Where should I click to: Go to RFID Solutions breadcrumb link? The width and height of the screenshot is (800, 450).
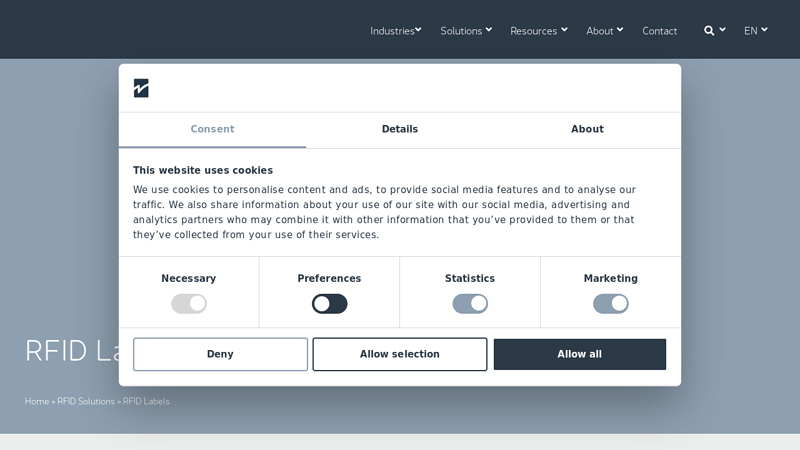[x=86, y=402]
